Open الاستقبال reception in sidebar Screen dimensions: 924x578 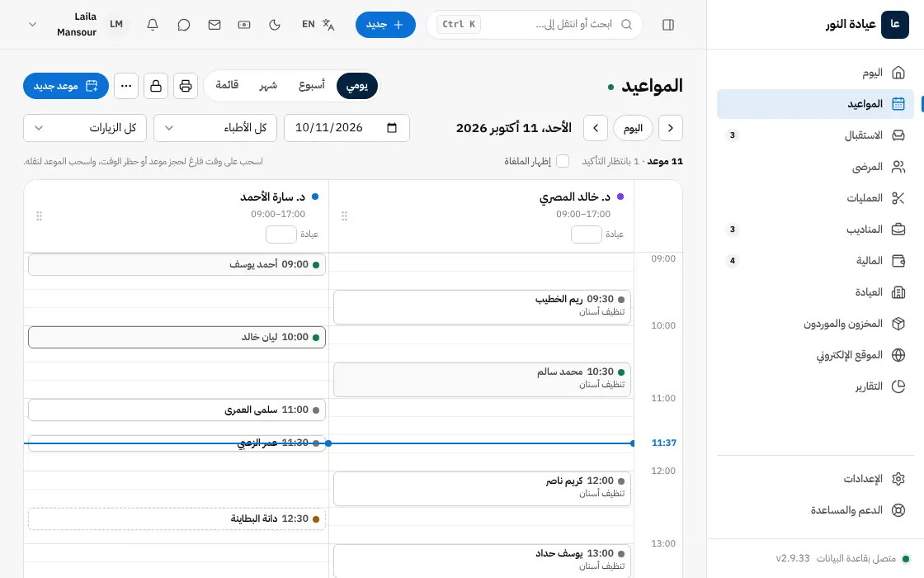816,135
